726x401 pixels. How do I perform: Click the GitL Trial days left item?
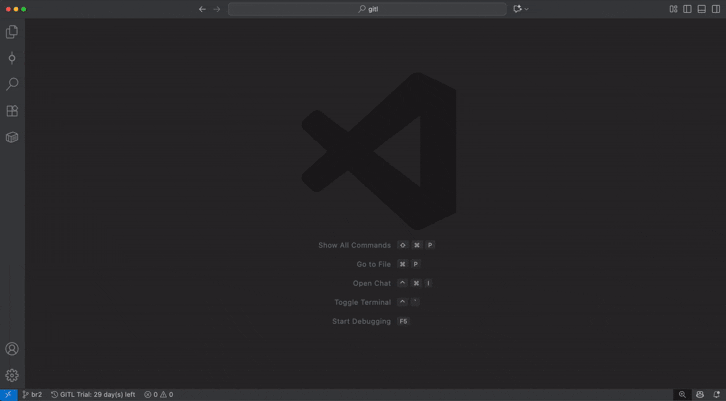(93, 394)
